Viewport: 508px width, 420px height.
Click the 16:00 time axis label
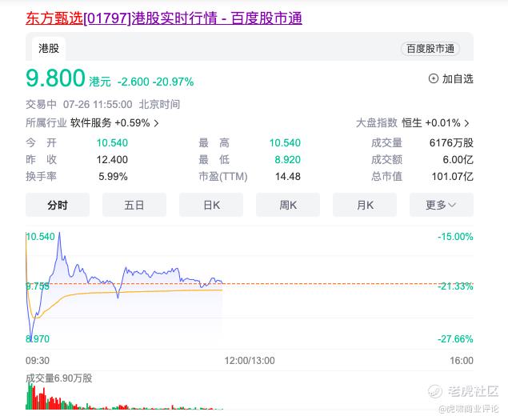[x=462, y=360]
